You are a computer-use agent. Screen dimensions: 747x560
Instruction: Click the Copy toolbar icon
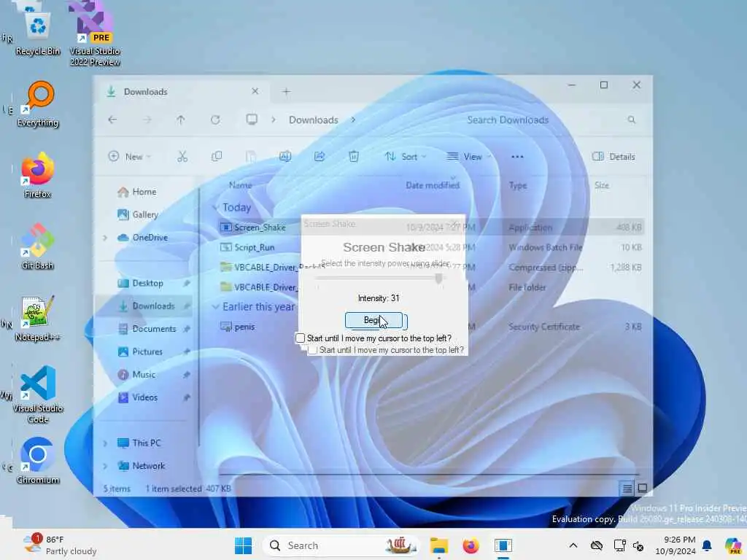[217, 156]
